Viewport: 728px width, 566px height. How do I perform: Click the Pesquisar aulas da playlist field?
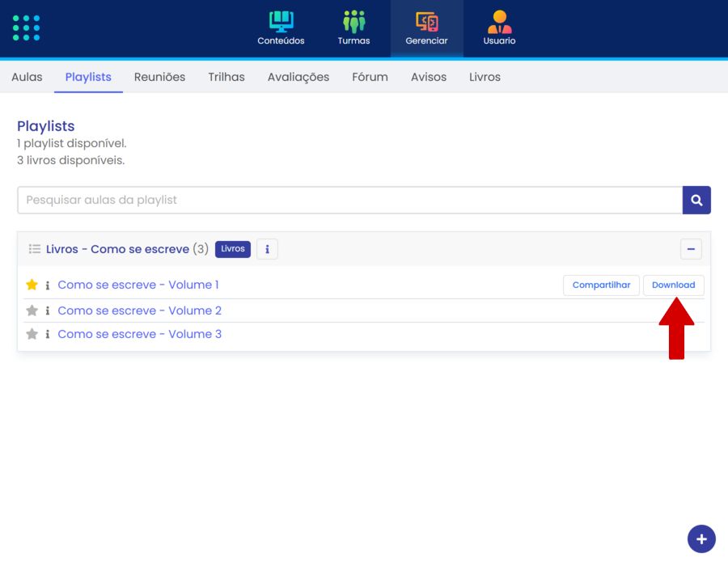click(349, 201)
